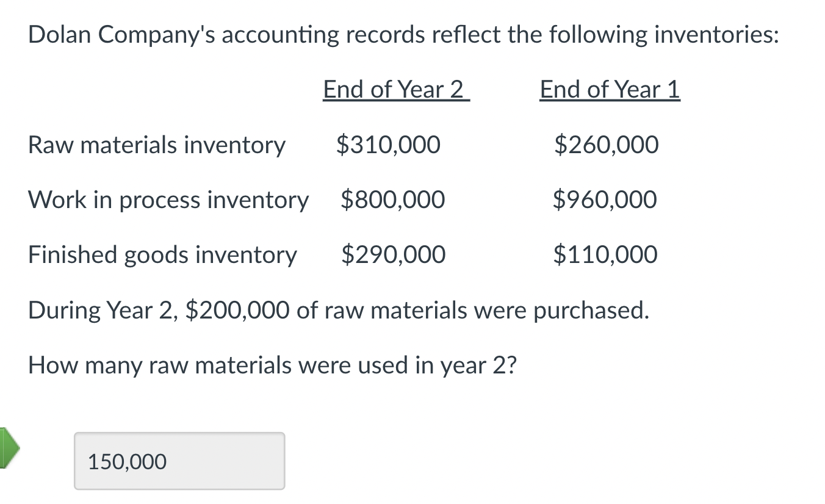This screenshot has height=504, width=825.
Task: Select the 150,000 answer text
Action: [x=126, y=462]
